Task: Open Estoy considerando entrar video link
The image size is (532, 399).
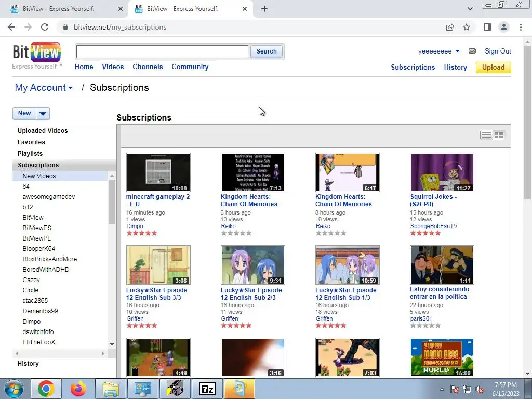Action: click(440, 293)
